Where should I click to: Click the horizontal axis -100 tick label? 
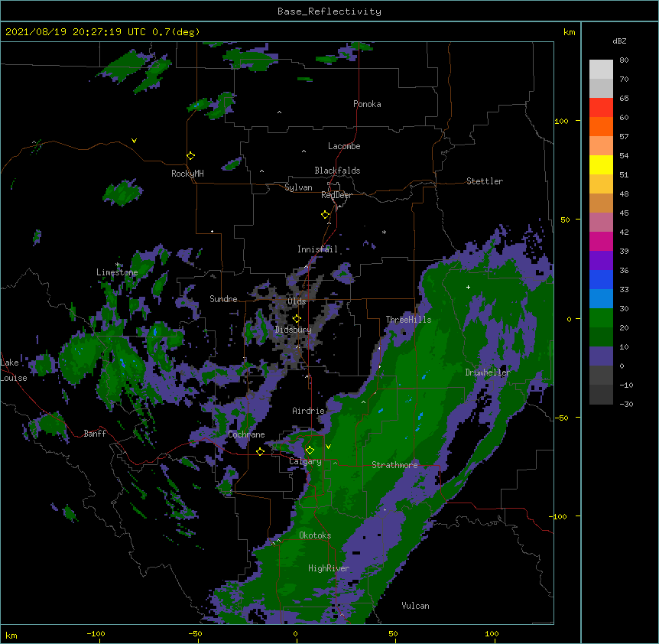tap(96, 633)
